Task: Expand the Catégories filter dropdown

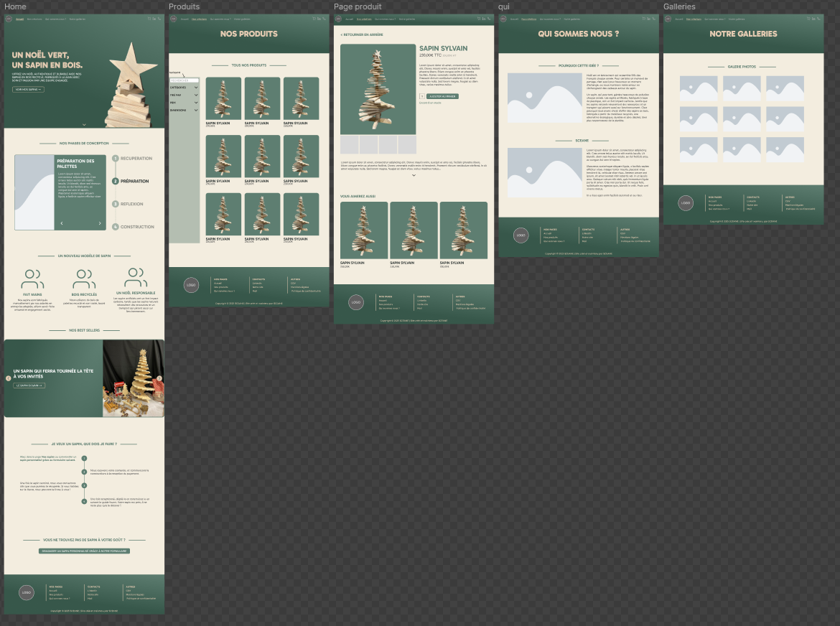Action: point(195,88)
